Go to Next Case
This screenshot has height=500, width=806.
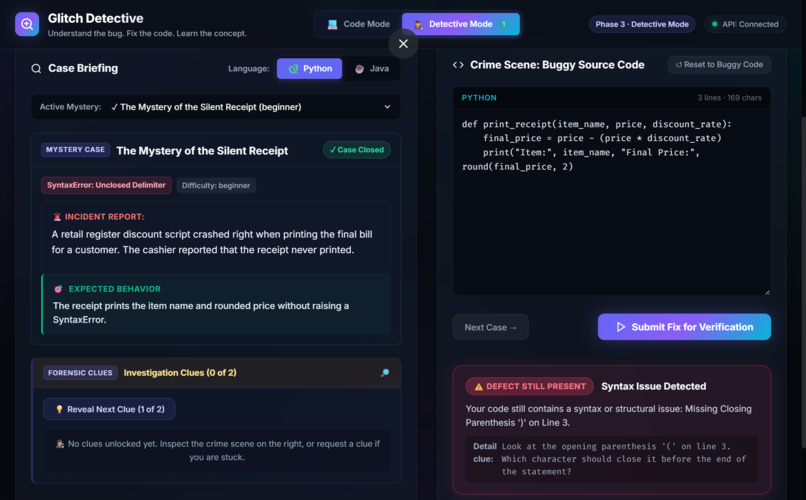(490, 327)
